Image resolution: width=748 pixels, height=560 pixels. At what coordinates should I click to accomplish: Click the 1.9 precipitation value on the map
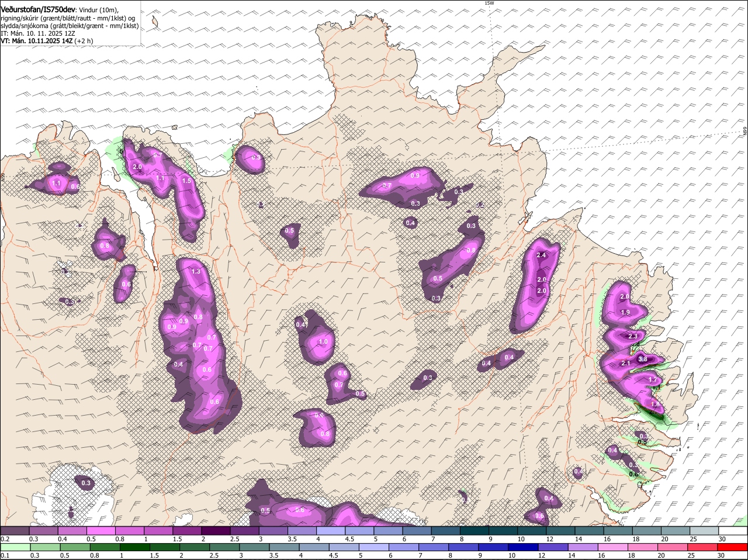(625, 313)
